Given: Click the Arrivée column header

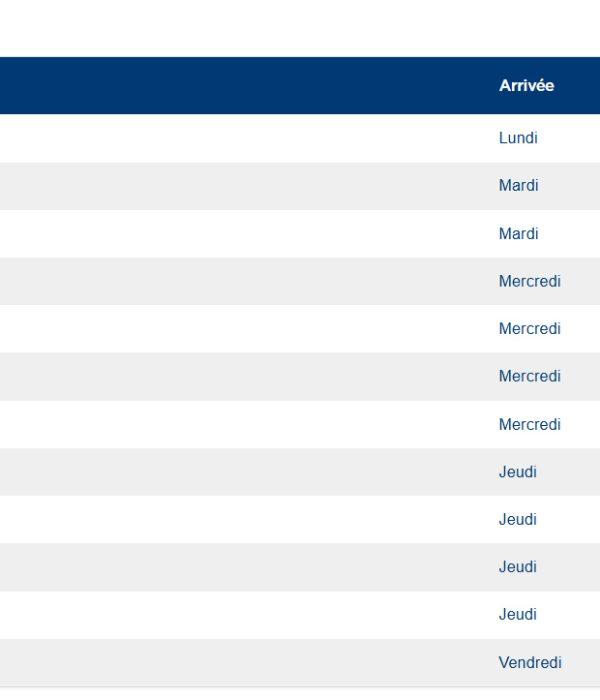Looking at the screenshot, I should 526,86.
